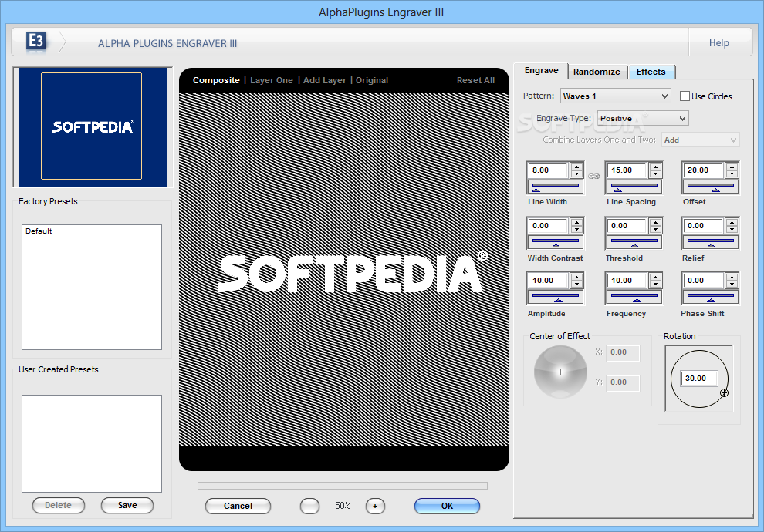Viewport: 764px width, 532px height.
Task: Adjust the Offset slider
Action: (711, 187)
